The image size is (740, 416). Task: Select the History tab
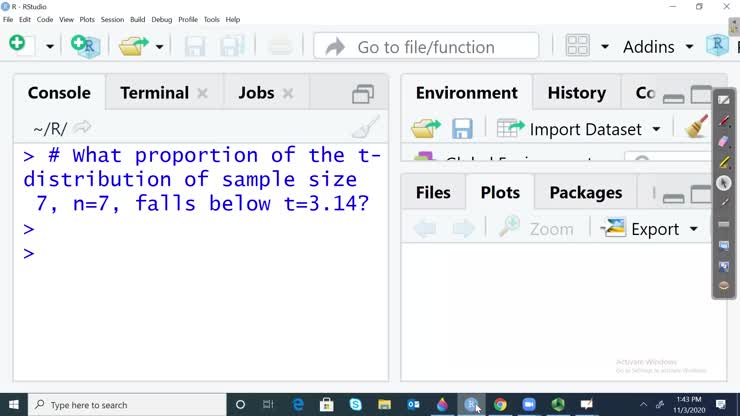(577, 93)
